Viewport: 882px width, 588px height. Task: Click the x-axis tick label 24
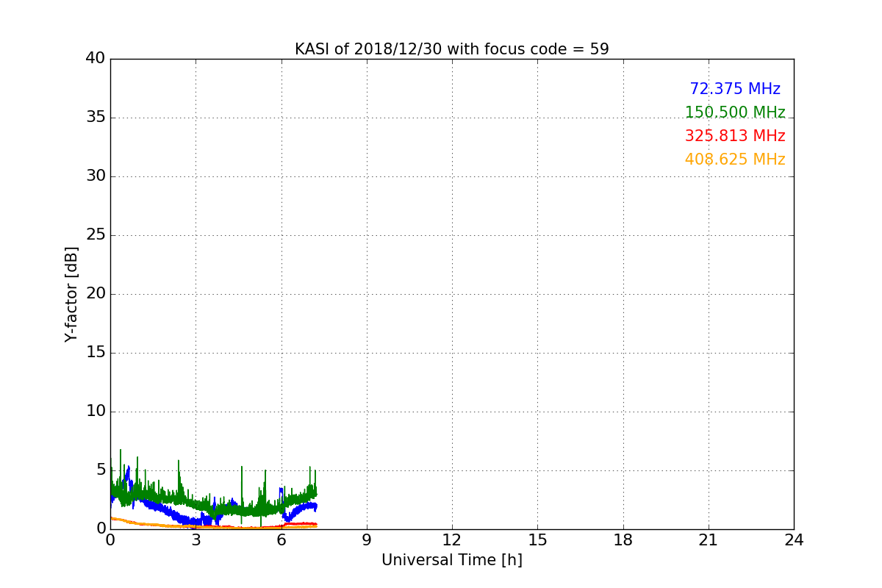(x=794, y=540)
